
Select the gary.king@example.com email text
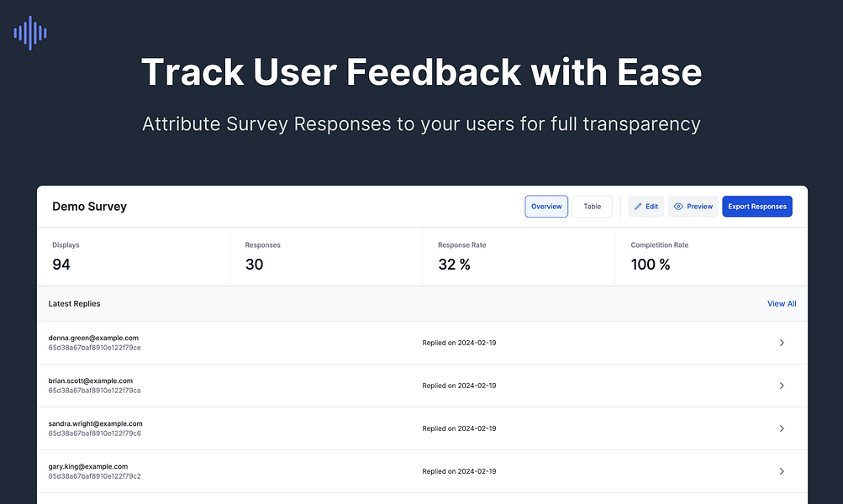click(x=88, y=467)
